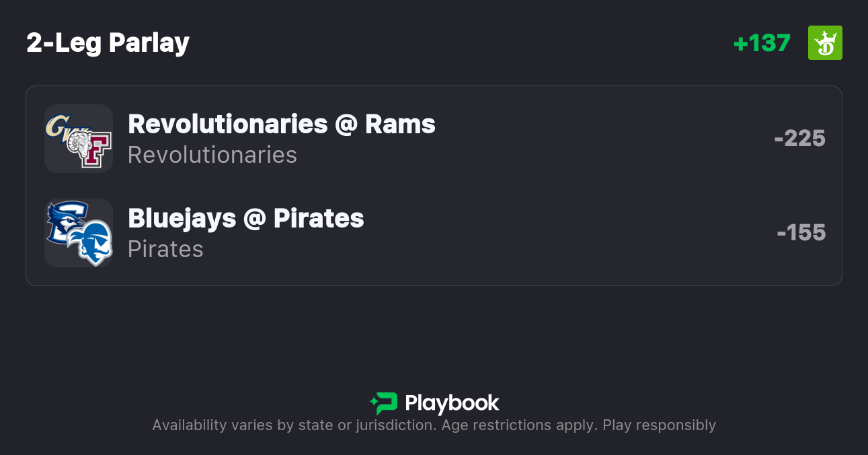Click the green Playbook logo icon
The image size is (868, 455).
coord(384,403)
